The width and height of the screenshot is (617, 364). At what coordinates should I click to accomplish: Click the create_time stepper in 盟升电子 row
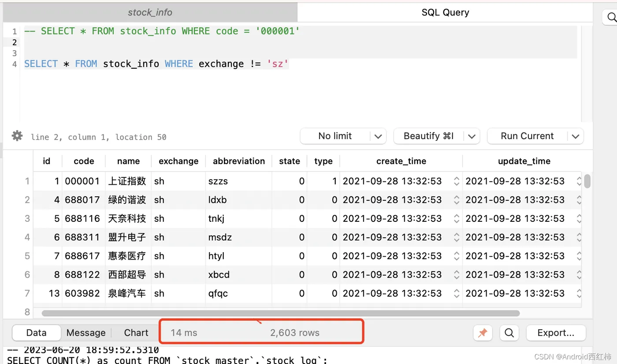point(457,237)
